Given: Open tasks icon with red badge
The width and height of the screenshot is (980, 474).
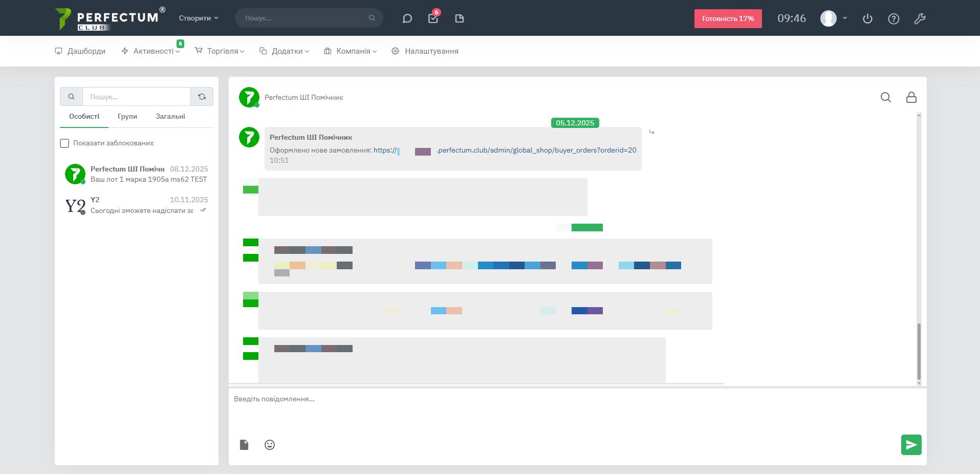Looking at the screenshot, I should click(433, 18).
